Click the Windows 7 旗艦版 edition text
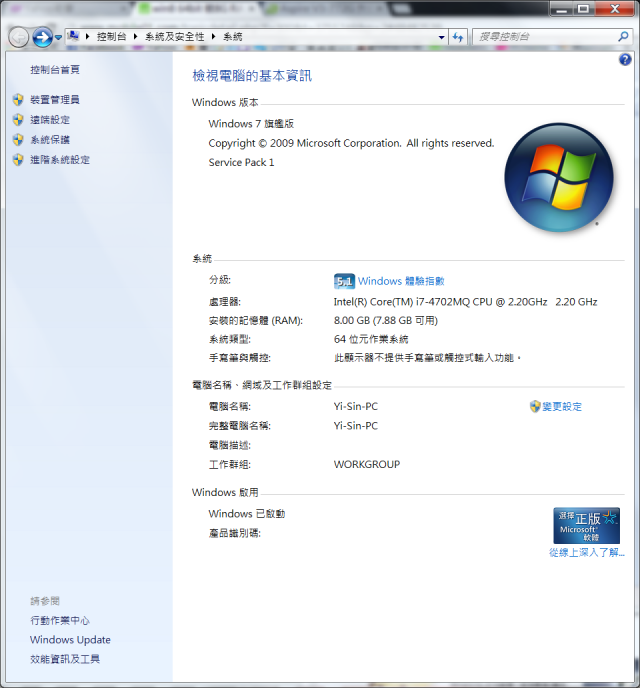 pyautogui.click(x=251, y=124)
